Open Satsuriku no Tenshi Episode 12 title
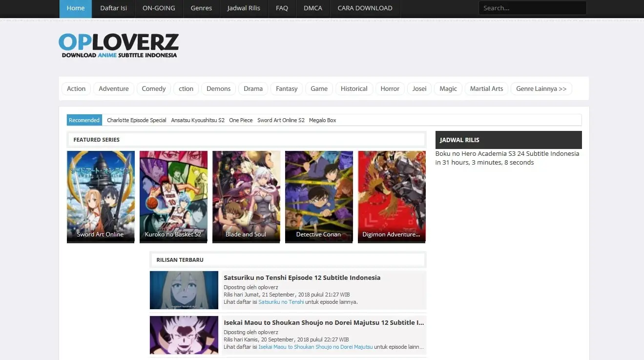 pos(302,277)
